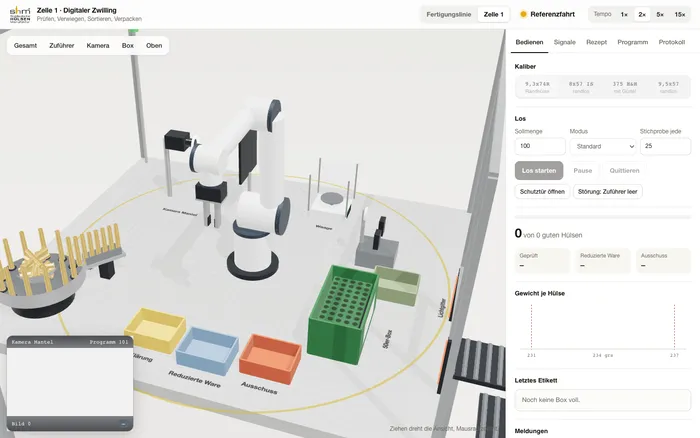
Task: Switch view to Zelle 1
Action: coord(493,14)
